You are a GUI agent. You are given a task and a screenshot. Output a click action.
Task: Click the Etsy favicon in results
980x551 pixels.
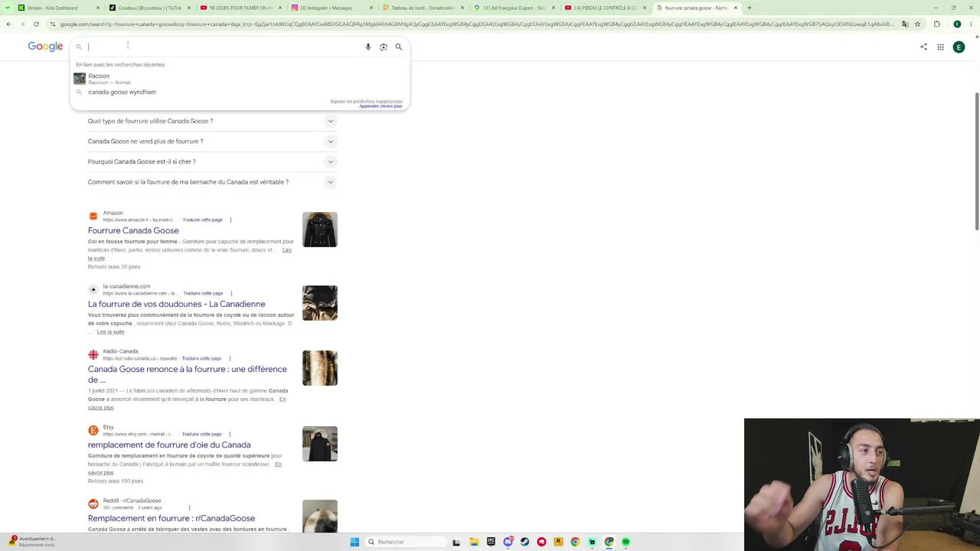coord(93,430)
